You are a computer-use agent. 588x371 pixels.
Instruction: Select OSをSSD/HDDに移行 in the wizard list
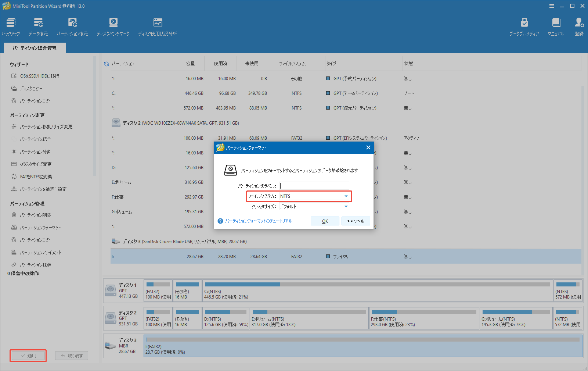pos(39,76)
